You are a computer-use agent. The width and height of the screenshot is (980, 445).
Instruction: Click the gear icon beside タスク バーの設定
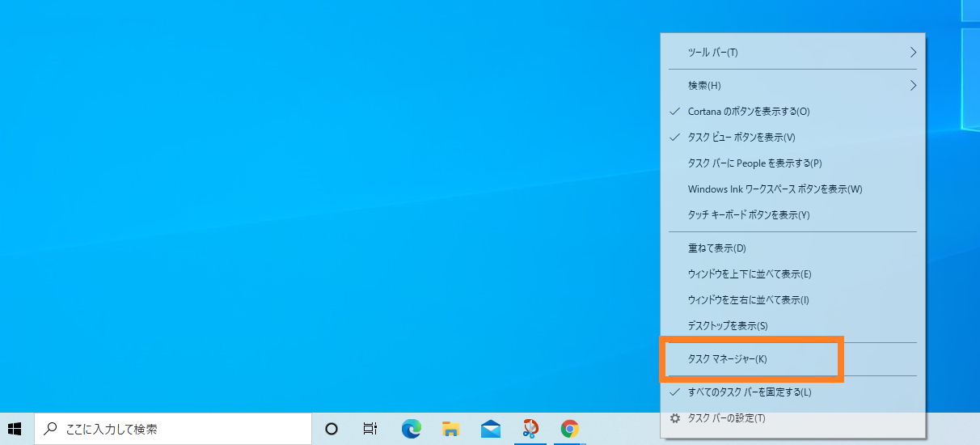click(x=675, y=418)
